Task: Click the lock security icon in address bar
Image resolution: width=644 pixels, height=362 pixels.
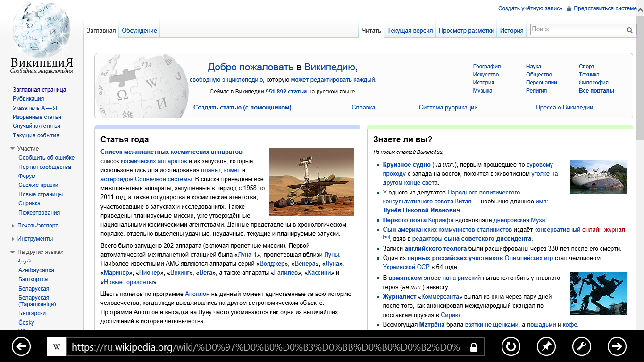Action: [474, 347]
